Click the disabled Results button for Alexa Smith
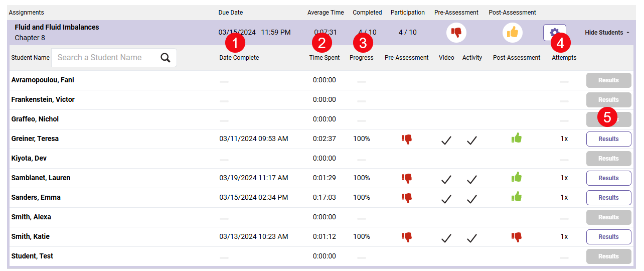 click(608, 217)
